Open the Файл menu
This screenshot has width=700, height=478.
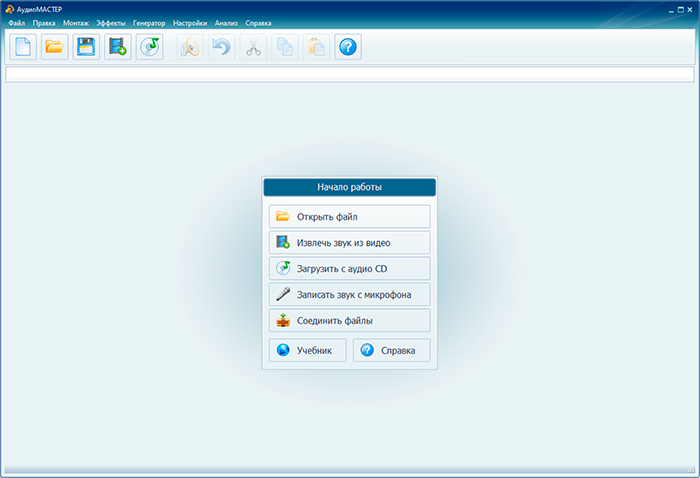click(17, 23)
